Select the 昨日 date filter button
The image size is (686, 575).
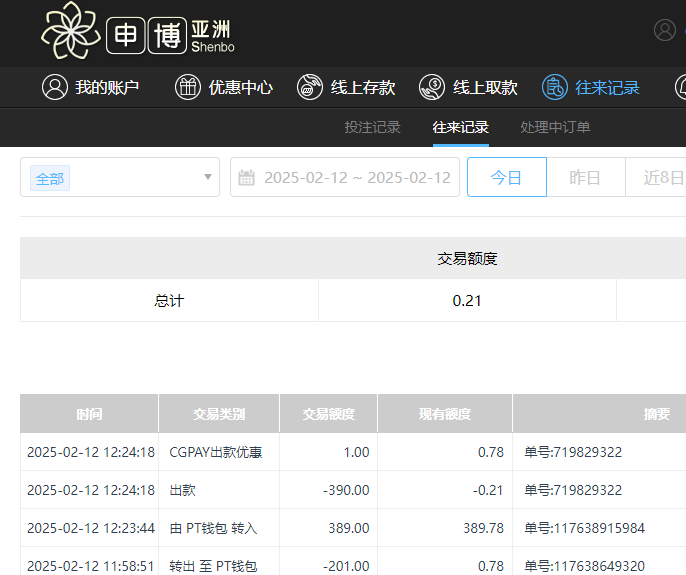click(585, 177)
